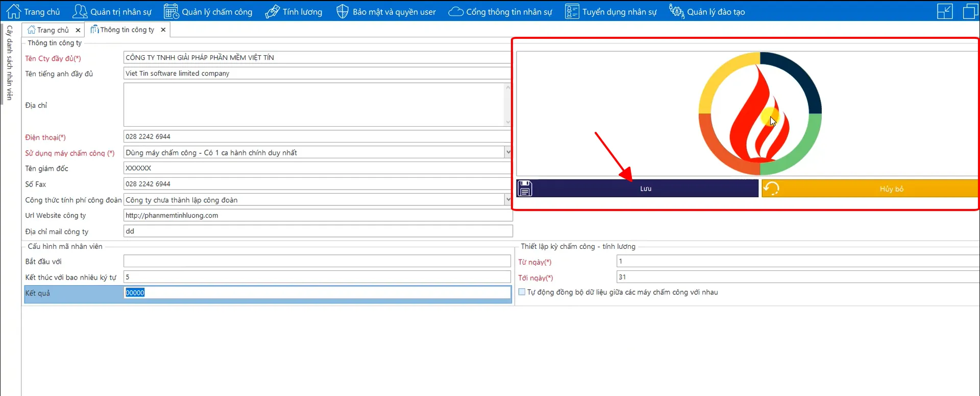Expand Sử dụng máy chấm công dropdown

508,152
